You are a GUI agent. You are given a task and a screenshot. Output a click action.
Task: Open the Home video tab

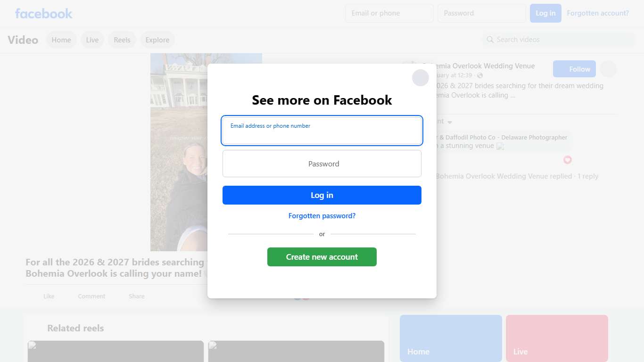61,40
